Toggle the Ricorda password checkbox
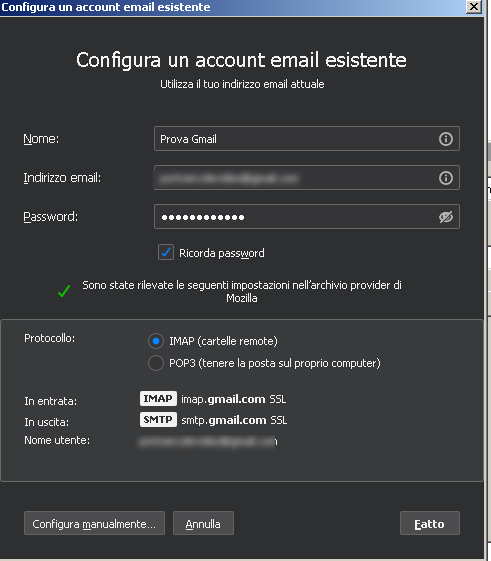 coord(166,252)
